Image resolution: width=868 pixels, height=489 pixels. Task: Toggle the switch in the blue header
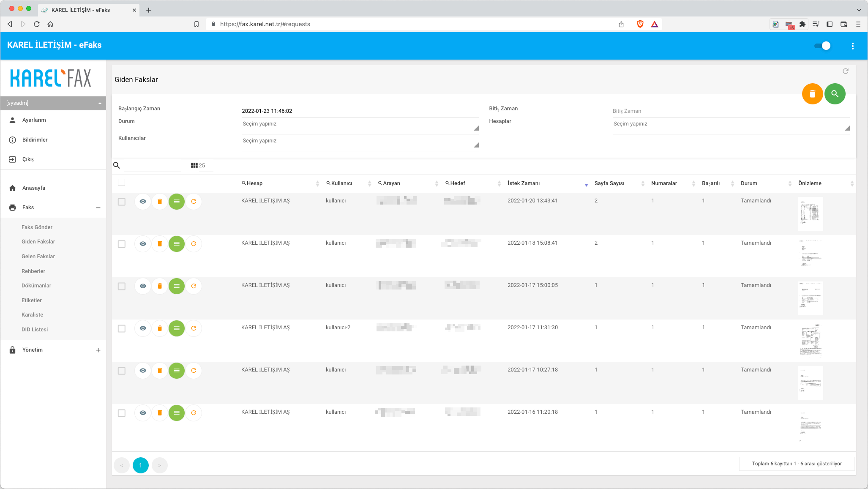pos(822,46)
